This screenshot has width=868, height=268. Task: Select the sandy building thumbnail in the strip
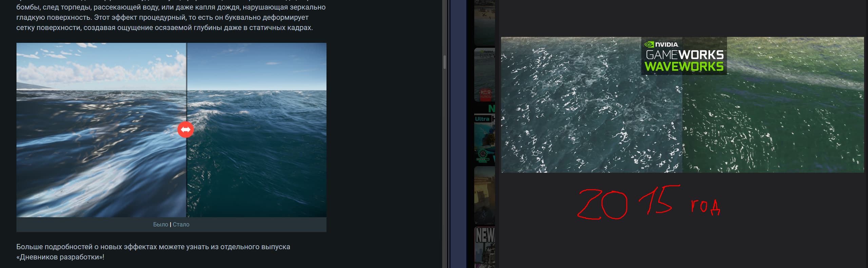(485, 195)
